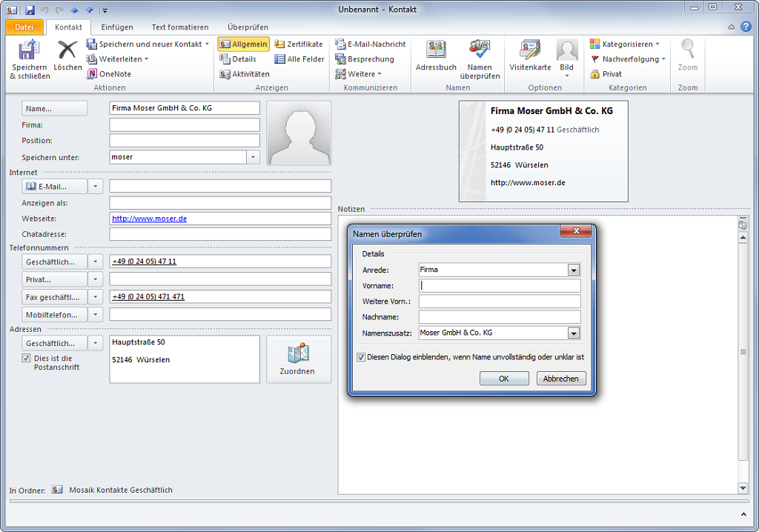759x532 pixels.
Task: Open the Weiterleiten forward option
Action: (117, 59)
